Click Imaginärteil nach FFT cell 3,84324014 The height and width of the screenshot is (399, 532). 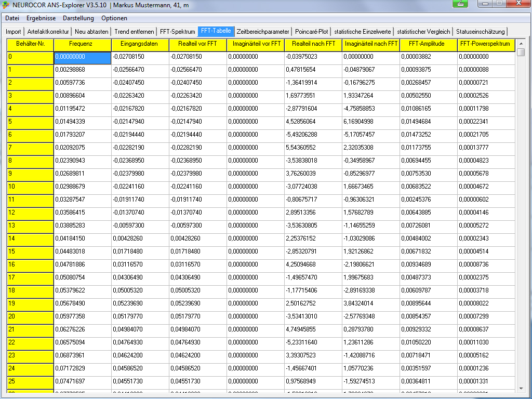click(371, 304)
